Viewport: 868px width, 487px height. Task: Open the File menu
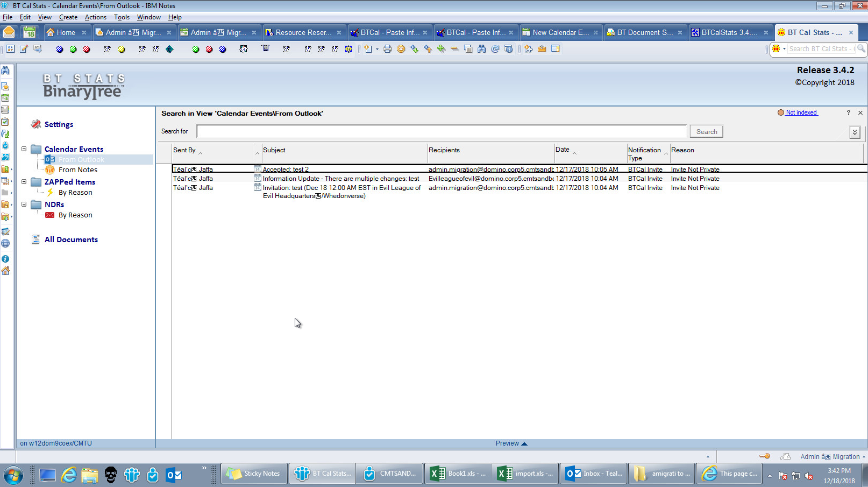click(x=8, y=17)
